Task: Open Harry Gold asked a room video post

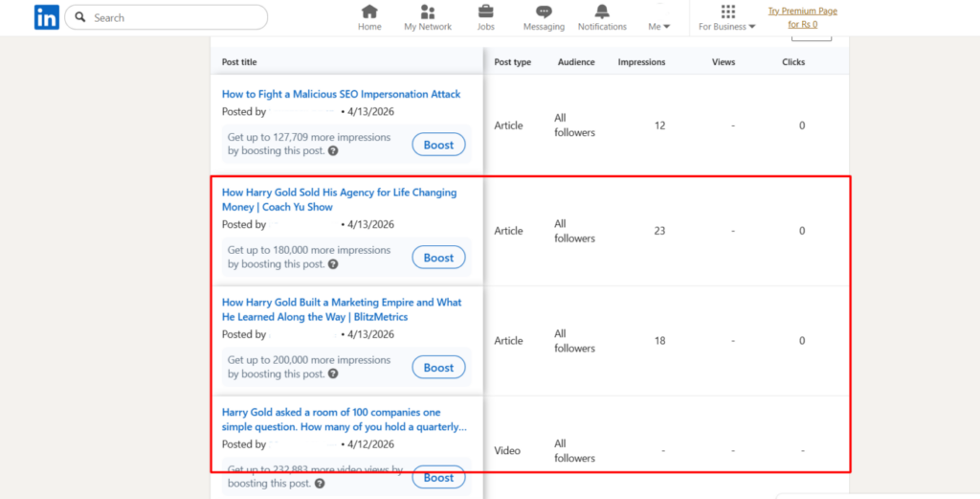Action: (x=345, y=420)
